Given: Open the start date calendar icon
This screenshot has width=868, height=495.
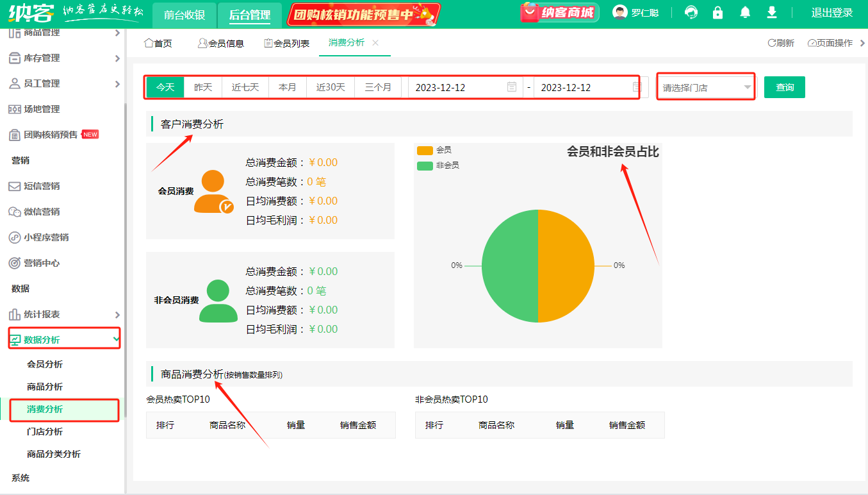Looking at the screenshot, I should coord(512,87).
